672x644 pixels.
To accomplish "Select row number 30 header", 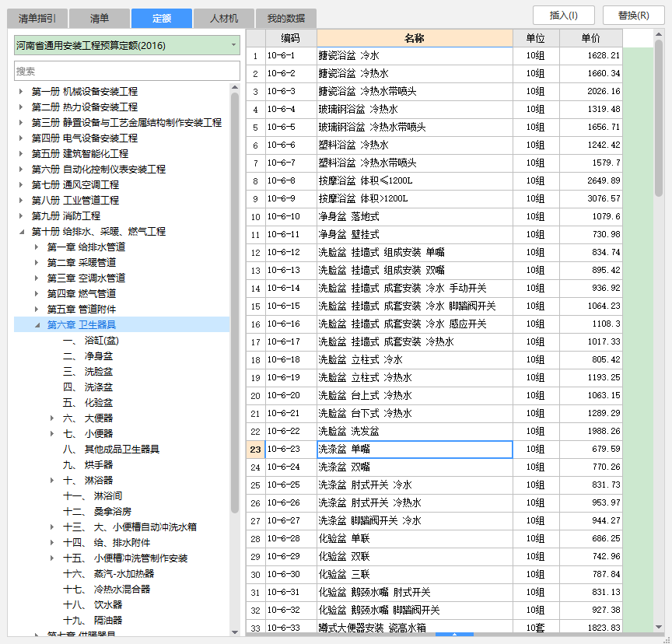I will click(255, 575).
